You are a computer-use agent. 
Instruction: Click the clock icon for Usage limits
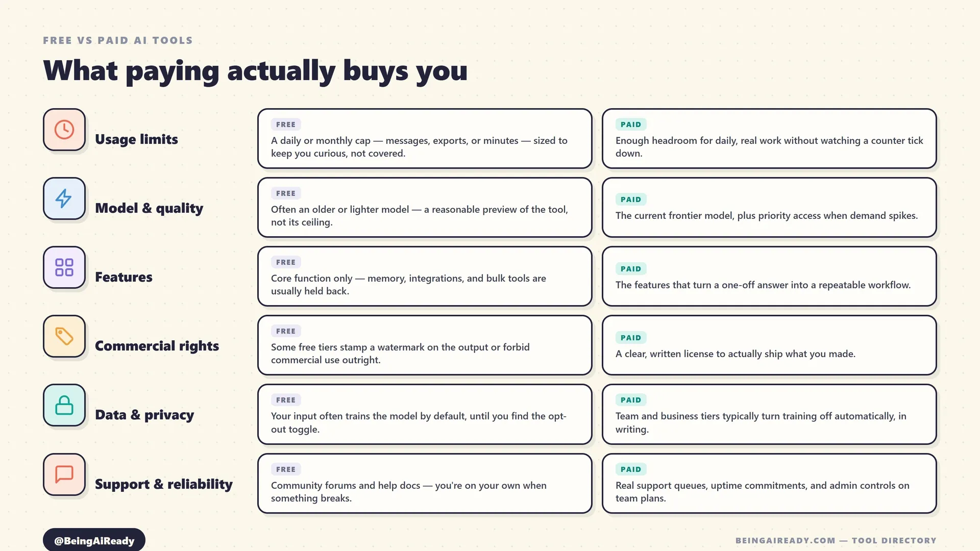coord(64,130)
